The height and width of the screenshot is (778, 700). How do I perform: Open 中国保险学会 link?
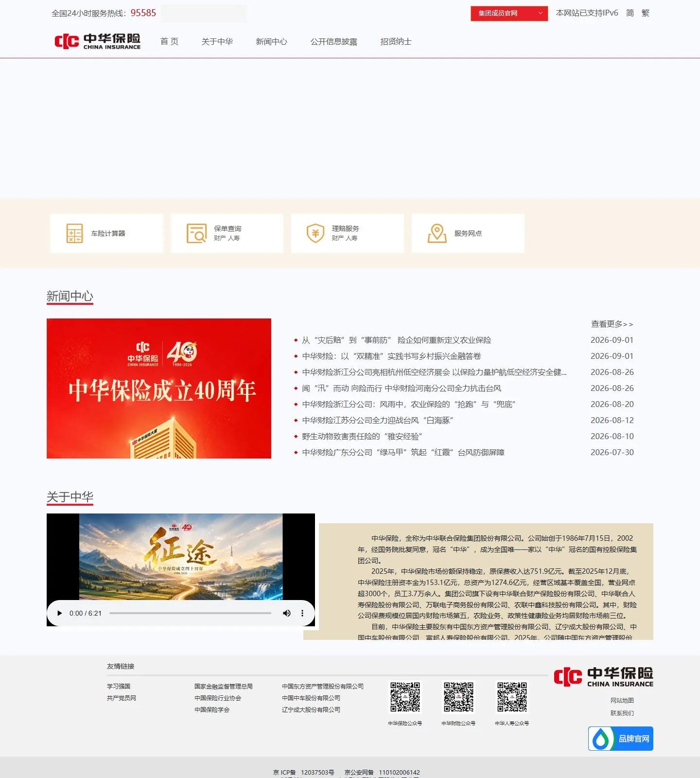212,709
